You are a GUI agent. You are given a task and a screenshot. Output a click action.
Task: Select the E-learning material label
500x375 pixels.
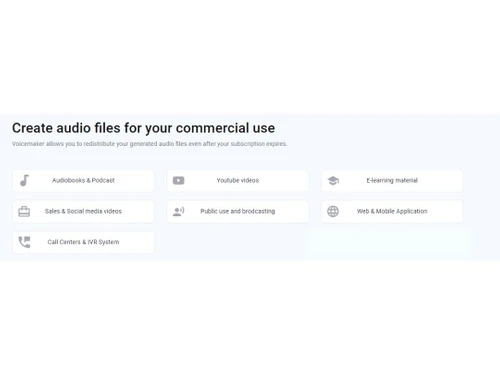(392, 180)
